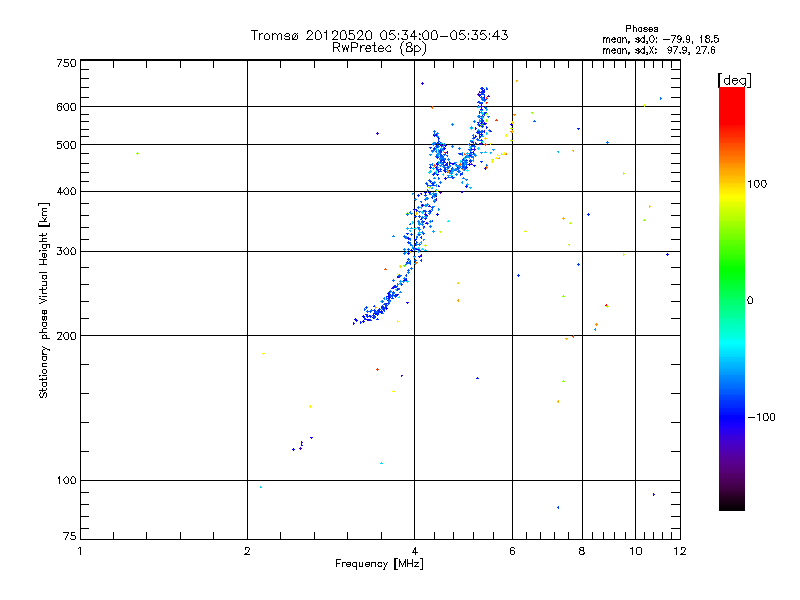Click the 'Phases' header text
This screenshot has height=600, width=800.
coord(641,29)
